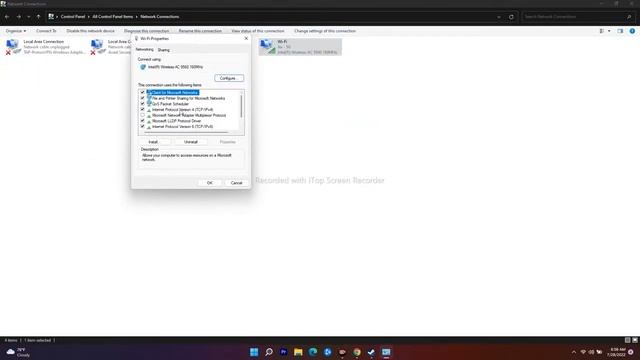Cancel the Wi-Fi Properties dialog

point(237,183)
